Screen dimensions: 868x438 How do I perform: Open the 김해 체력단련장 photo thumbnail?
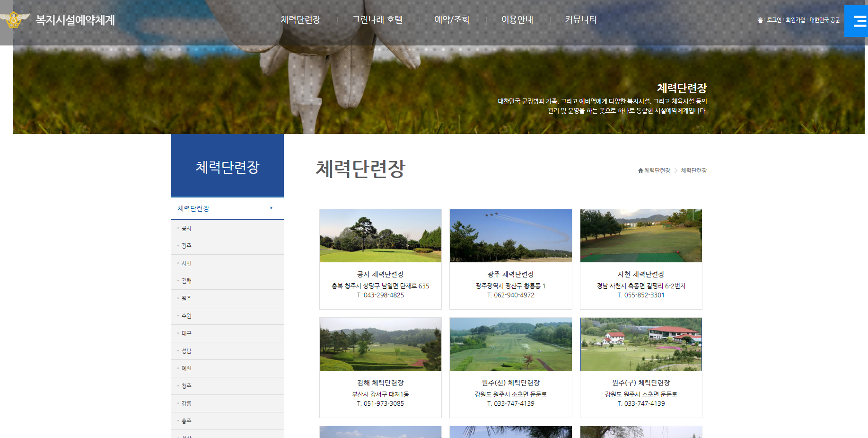[380, 344]
